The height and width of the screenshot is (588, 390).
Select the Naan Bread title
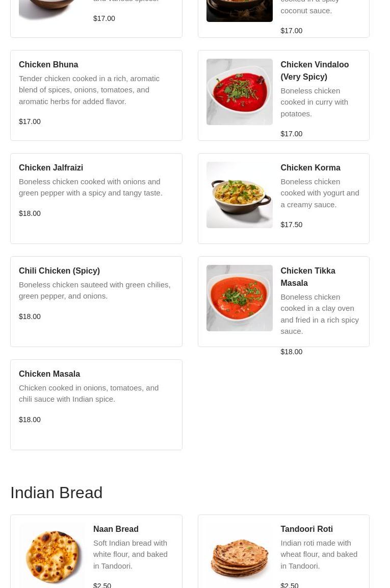[116, 529]
